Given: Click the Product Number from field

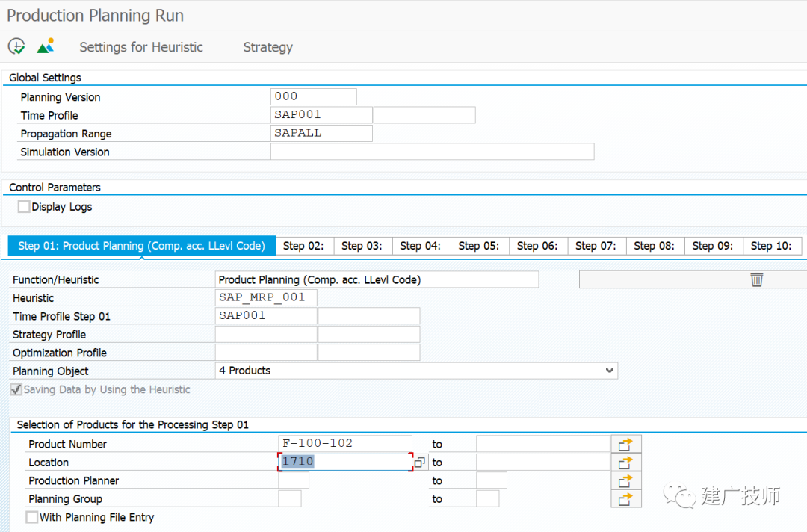Looking at the screenshot, I should pyautogui.click(x=344, y=444).
